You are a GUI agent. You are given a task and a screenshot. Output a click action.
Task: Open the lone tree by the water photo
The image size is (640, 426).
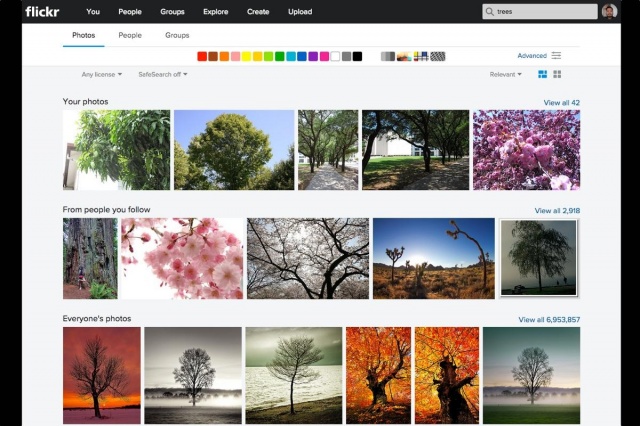point(294,375)
